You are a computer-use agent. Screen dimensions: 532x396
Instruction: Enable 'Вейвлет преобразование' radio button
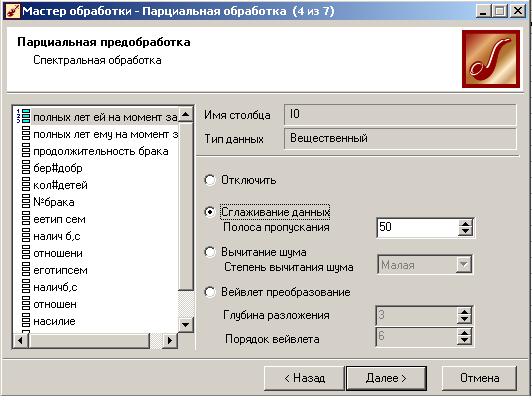pyautogui.click(x=210, y=292)
